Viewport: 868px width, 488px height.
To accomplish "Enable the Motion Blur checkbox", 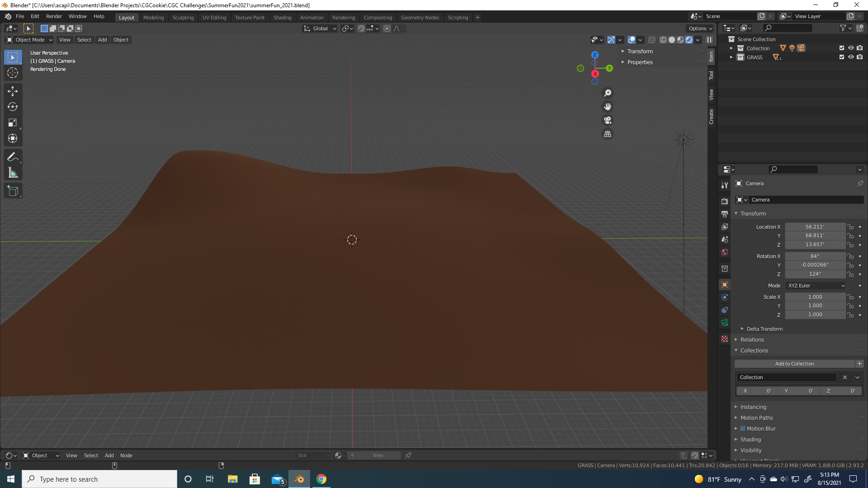I will click(743, 429).
